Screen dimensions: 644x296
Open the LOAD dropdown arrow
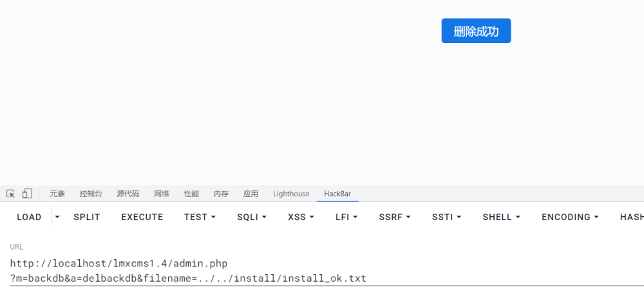pyautogui.click(x=57, y=217)
